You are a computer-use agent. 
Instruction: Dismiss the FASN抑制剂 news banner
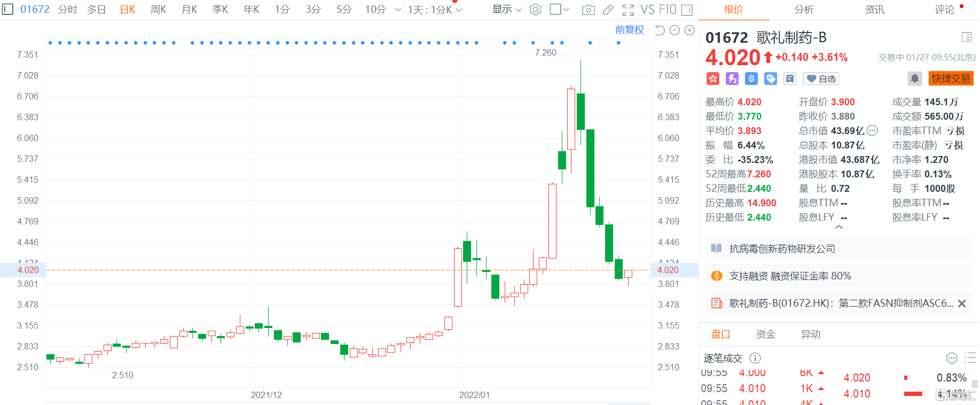[962, 303]
